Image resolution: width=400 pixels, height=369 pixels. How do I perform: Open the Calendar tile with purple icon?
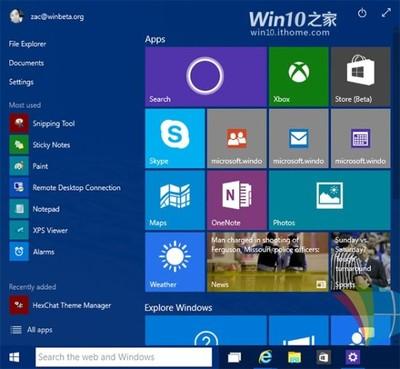361,138
